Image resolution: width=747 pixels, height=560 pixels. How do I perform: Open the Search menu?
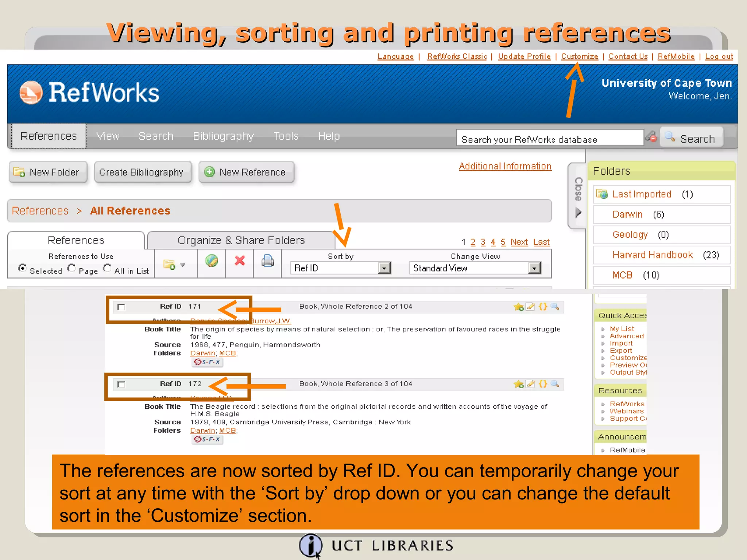pos(156,136)
